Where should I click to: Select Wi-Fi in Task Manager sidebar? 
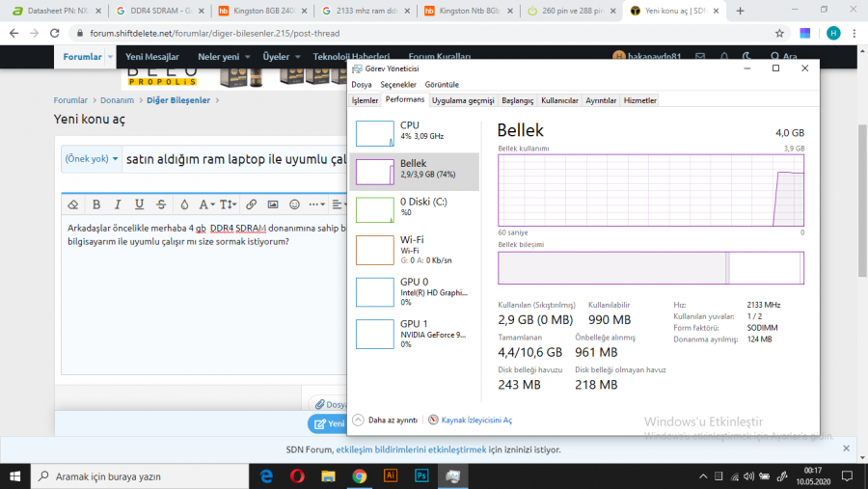click(x=414, y=250)
